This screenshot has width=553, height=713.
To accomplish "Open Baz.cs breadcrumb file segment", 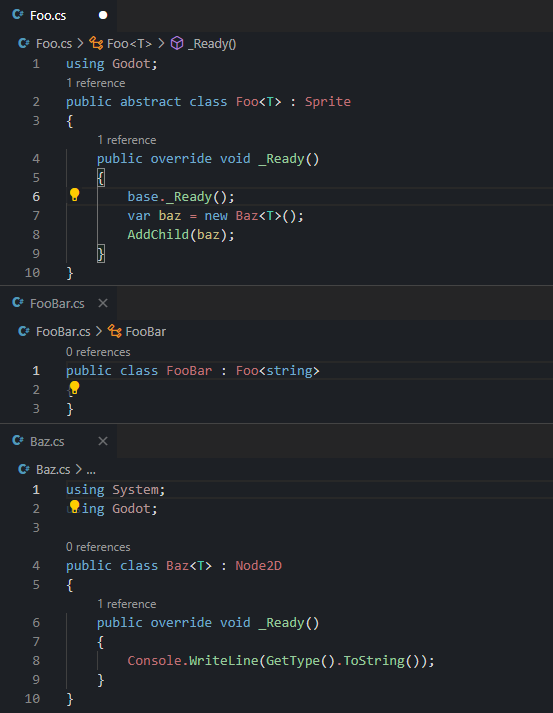I will coord(53,469).
